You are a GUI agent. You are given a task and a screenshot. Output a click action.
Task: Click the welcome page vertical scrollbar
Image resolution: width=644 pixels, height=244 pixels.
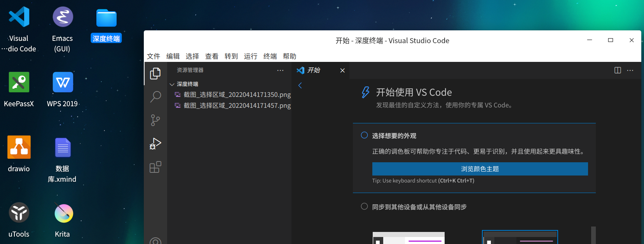[593, 235]
